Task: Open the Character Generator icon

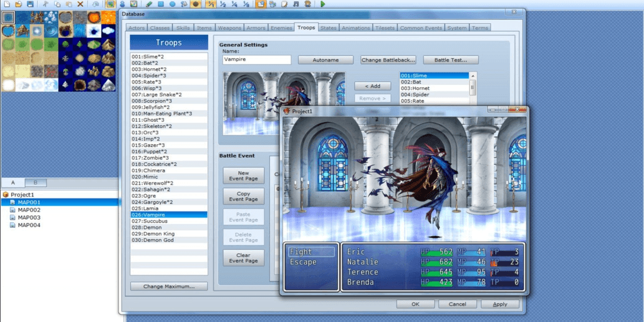Action: tap(307, 4)
